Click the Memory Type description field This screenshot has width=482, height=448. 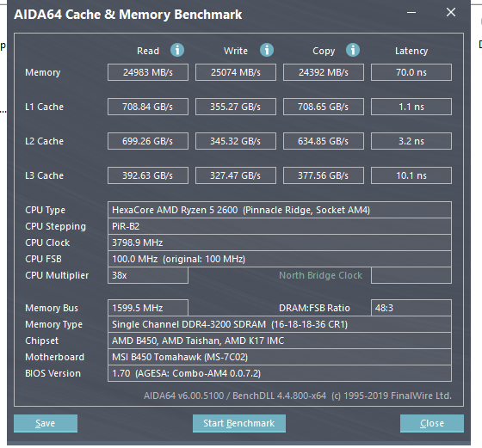coord(280,324)
